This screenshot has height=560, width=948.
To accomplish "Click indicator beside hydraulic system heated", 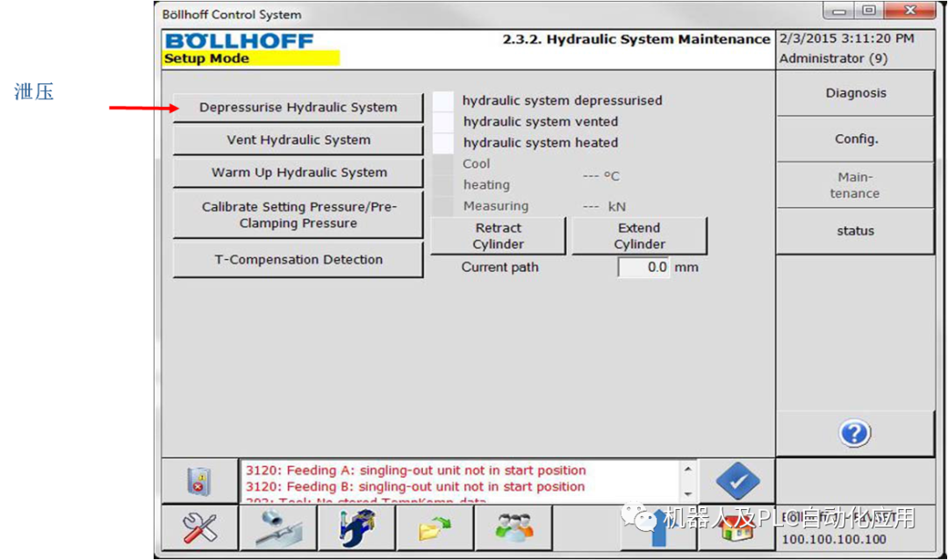I will (443, 143).
